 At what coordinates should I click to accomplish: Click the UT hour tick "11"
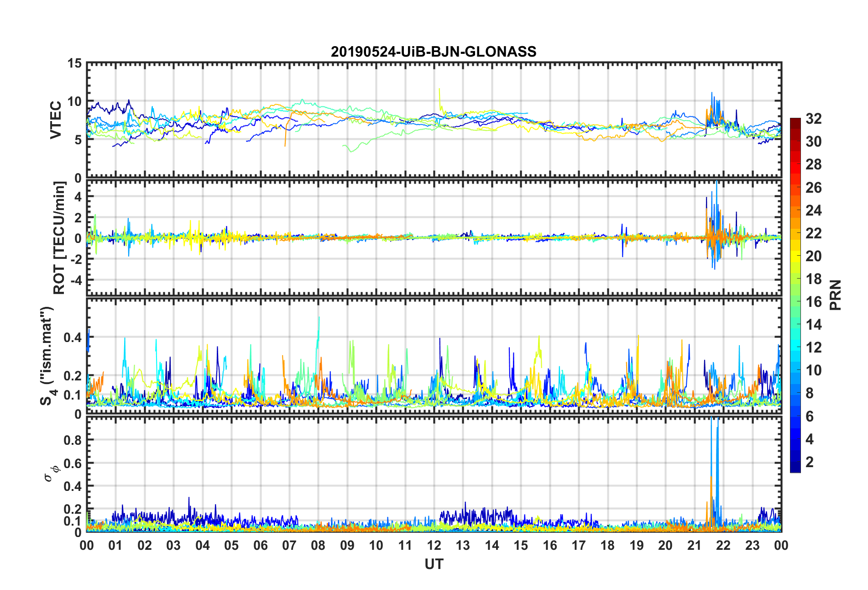(x=405, y=545)
